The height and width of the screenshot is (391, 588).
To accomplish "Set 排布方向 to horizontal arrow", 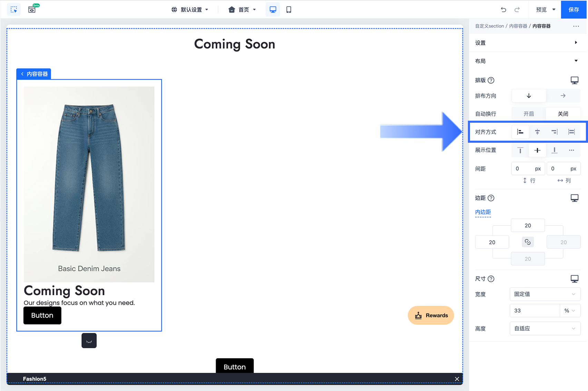I will pyautogui.click(x=563, y=96).
